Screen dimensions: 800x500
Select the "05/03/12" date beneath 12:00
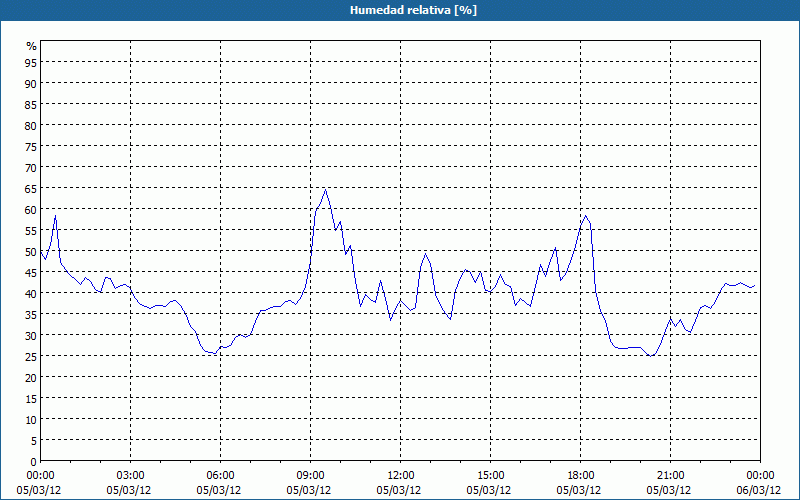pos(399,490)
